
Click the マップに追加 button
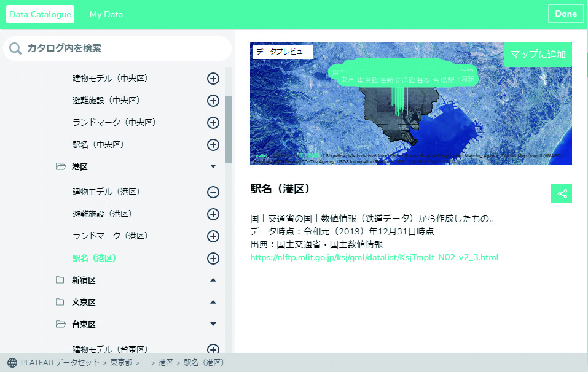click(x=538, y=55)
